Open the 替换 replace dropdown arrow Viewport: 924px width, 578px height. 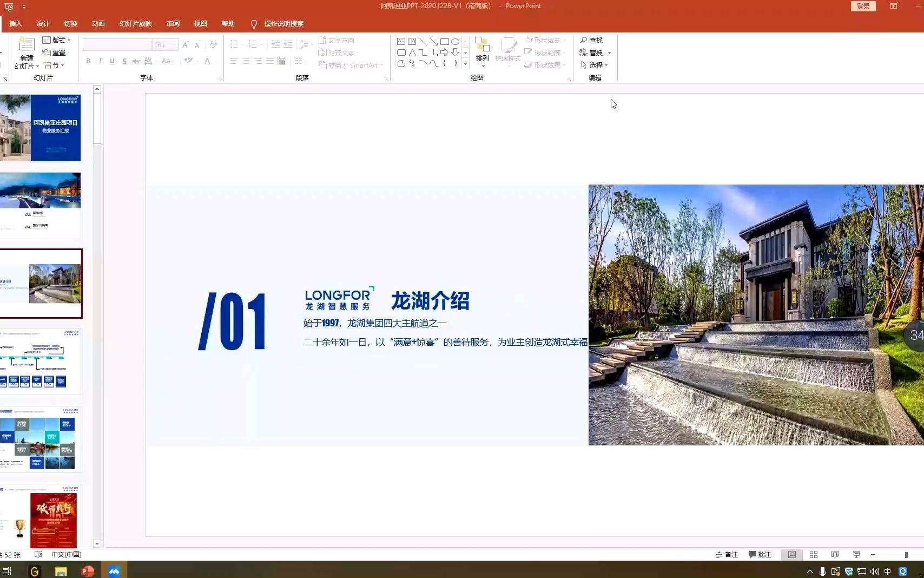coord(610,52)
